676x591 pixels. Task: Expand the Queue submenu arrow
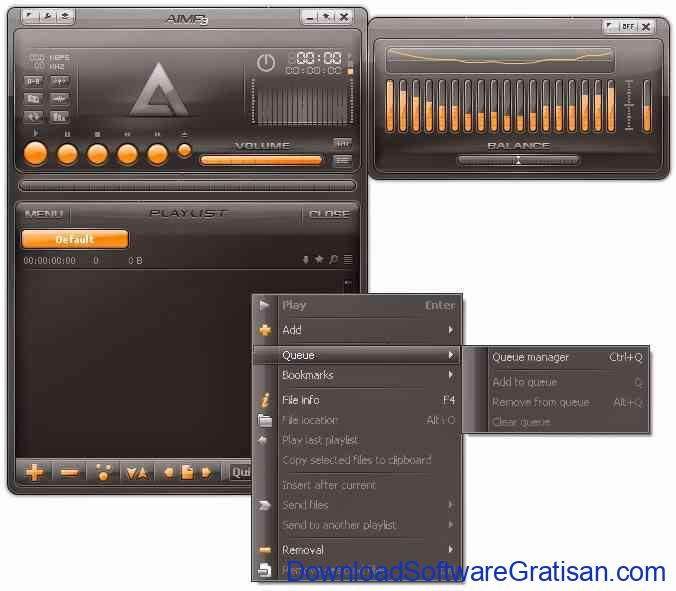pos(451,355)
